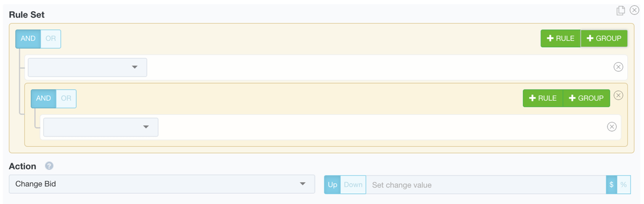Copy the rule set using duplicate icon
The width and height of the screenshot is (644, 204).
click(x=621, y=11)
